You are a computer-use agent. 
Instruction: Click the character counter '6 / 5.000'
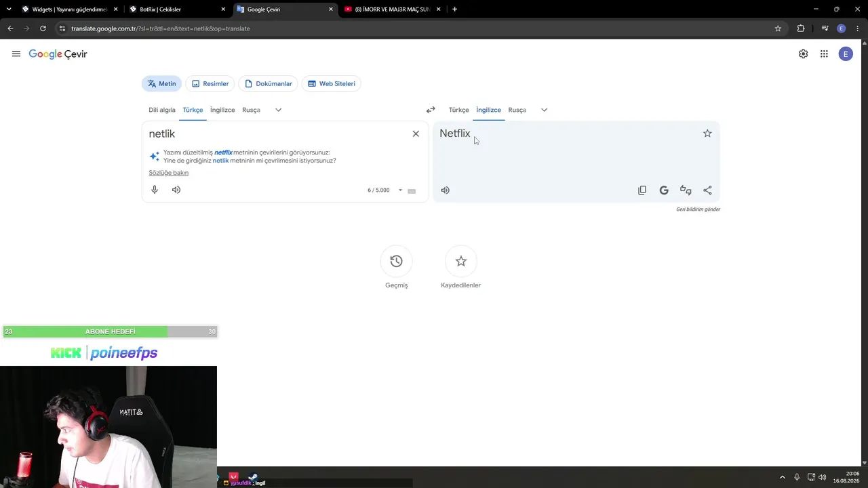pyautogui.click(x=378, y=190)
